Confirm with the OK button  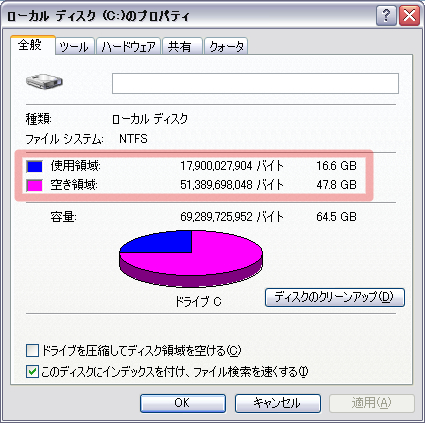[183, 403]
